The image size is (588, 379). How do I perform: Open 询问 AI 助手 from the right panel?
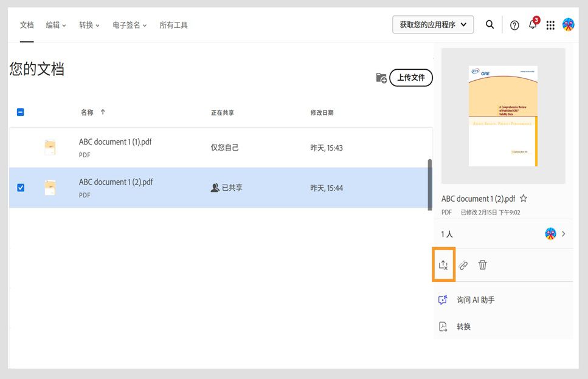click(x=474, y=299)
